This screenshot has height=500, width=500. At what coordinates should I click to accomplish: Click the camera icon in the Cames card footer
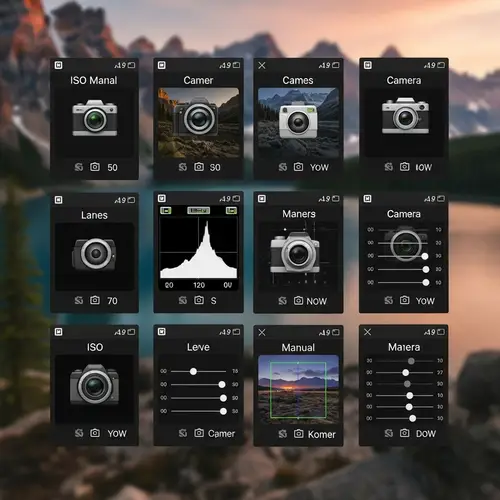298,167
